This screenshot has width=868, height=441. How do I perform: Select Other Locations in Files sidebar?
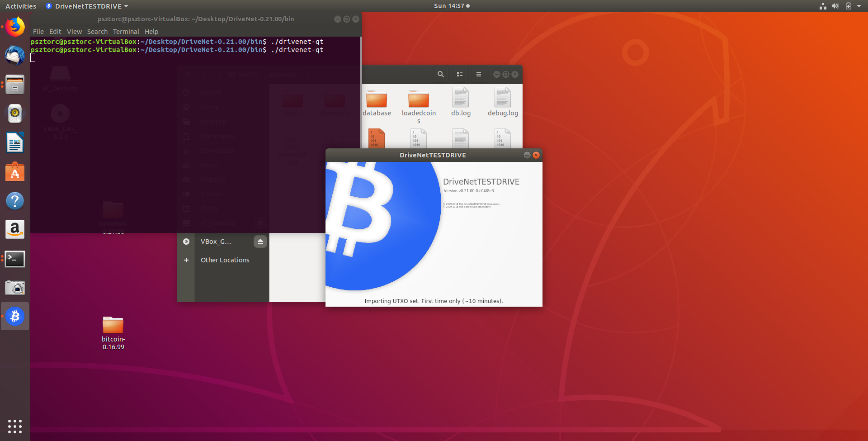(x=225, y=260)
